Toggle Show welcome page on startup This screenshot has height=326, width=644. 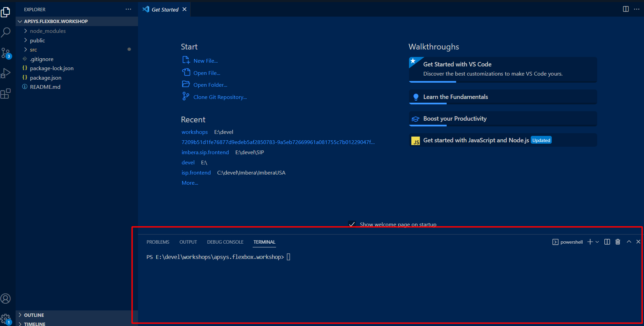pos(352,224)
